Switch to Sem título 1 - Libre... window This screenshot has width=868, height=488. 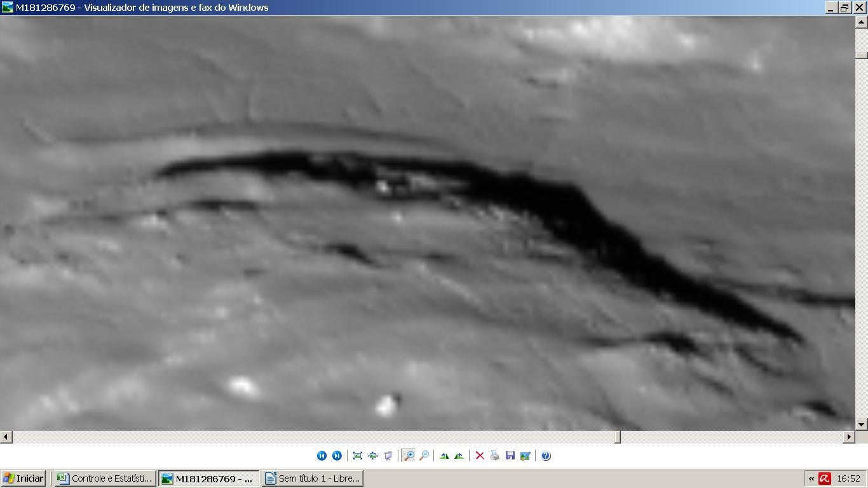312,478
